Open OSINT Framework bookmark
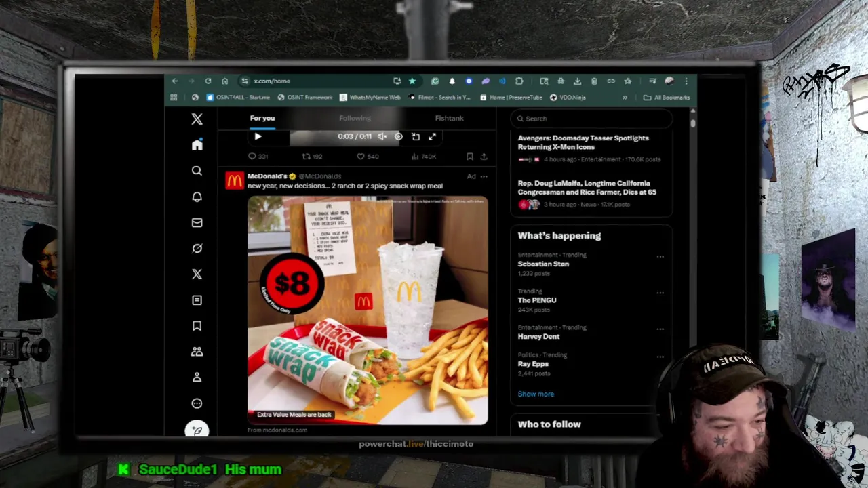 [x=305, y=98]
